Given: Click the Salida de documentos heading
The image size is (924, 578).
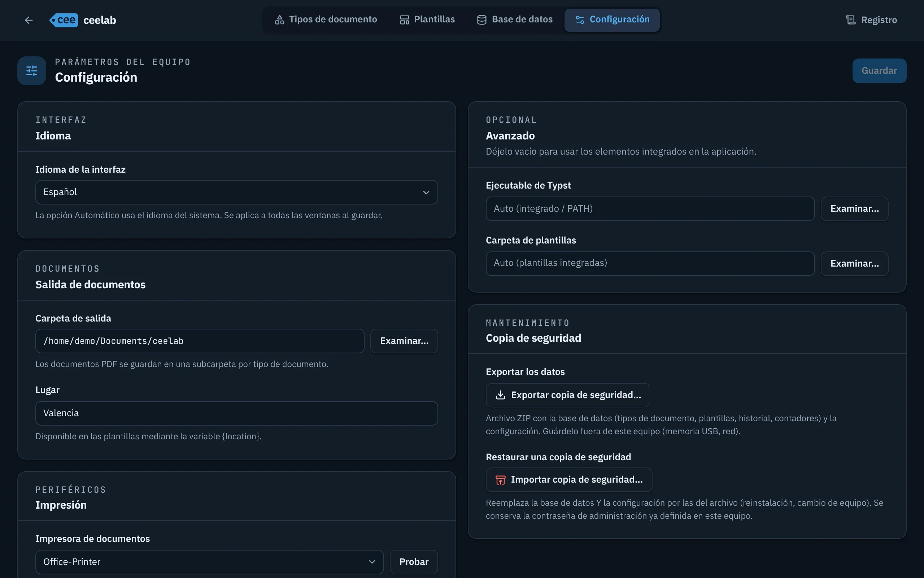Looking at the screenshot, I should [91, 285].
